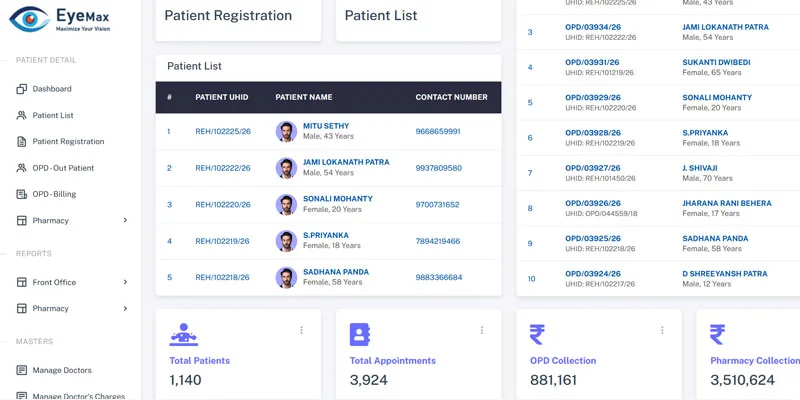Open options menu on Total Appointments card
Screen dimensions: 800x400
pos(482,330)
